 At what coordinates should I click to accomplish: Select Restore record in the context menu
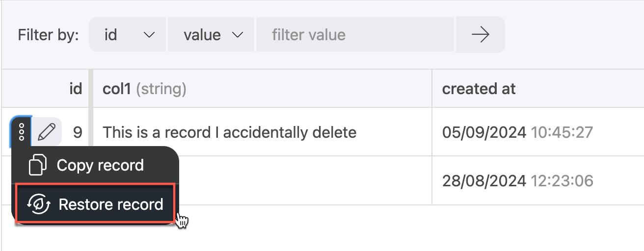tap(110, 204)
